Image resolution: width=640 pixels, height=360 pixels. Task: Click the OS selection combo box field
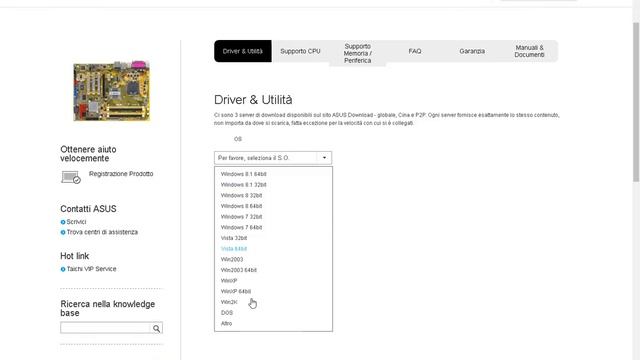pos(273,158)
